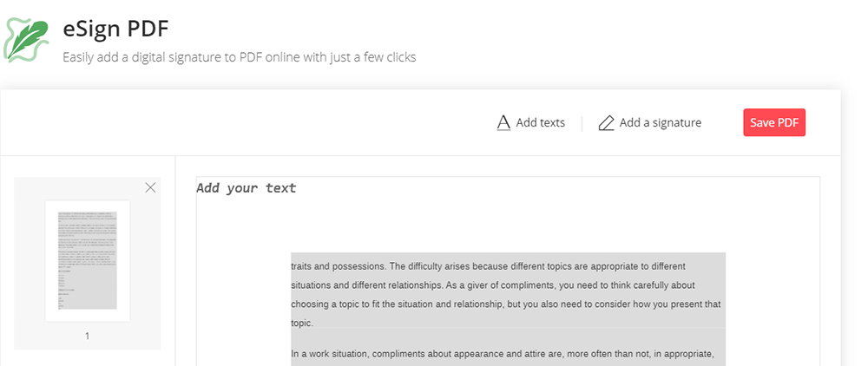
Task: Click the paragraph starting "In a work situation"
Action: [502, 354]
